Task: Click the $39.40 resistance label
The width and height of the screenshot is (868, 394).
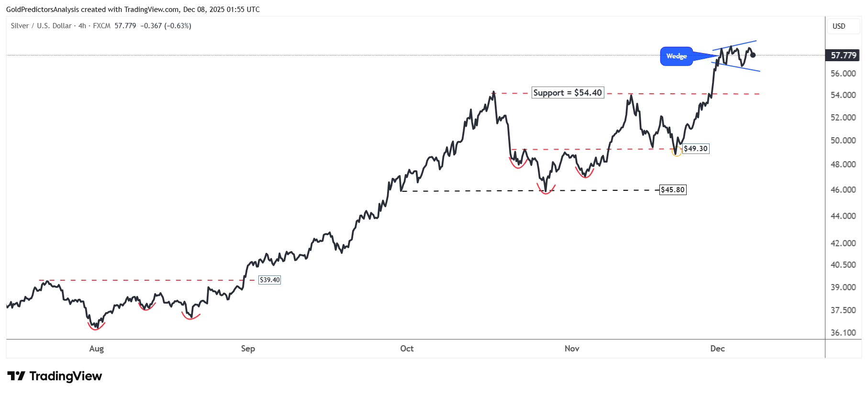Action: tap(269, 280)
